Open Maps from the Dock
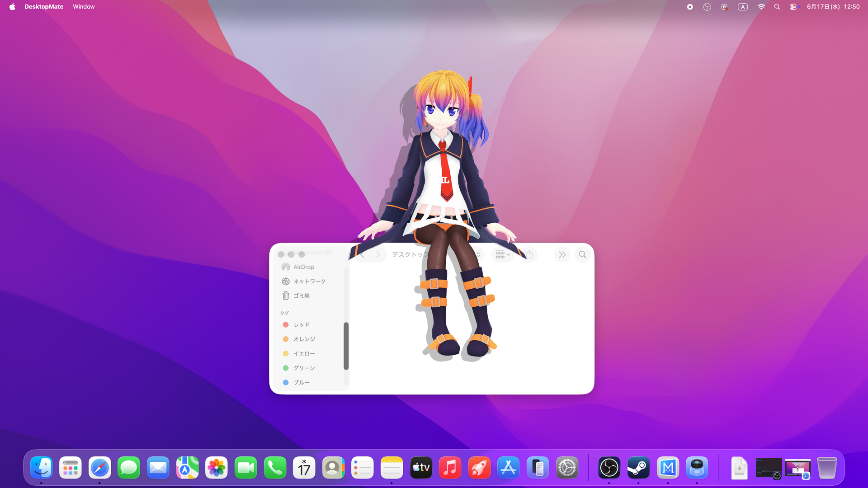The height and width of the screenshot is (488, 868). [187, 468]
